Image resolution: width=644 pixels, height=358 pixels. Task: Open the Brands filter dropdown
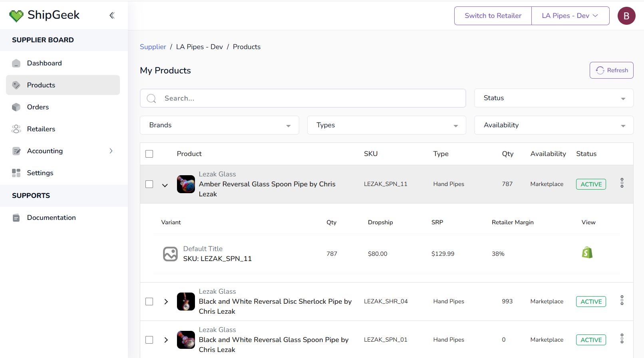click(x=219, y=125)
